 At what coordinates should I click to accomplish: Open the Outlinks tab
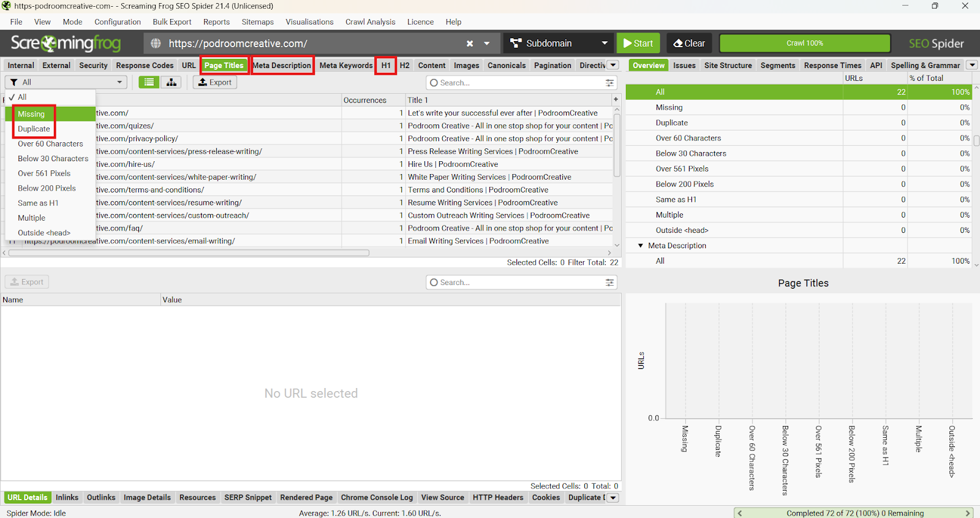[101, 498]
